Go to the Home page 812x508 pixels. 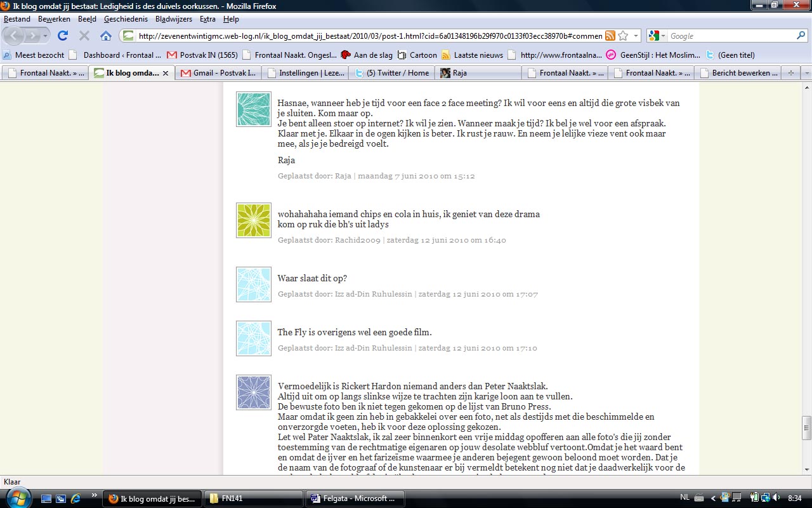pyautogui.click(x=106, y=36)
